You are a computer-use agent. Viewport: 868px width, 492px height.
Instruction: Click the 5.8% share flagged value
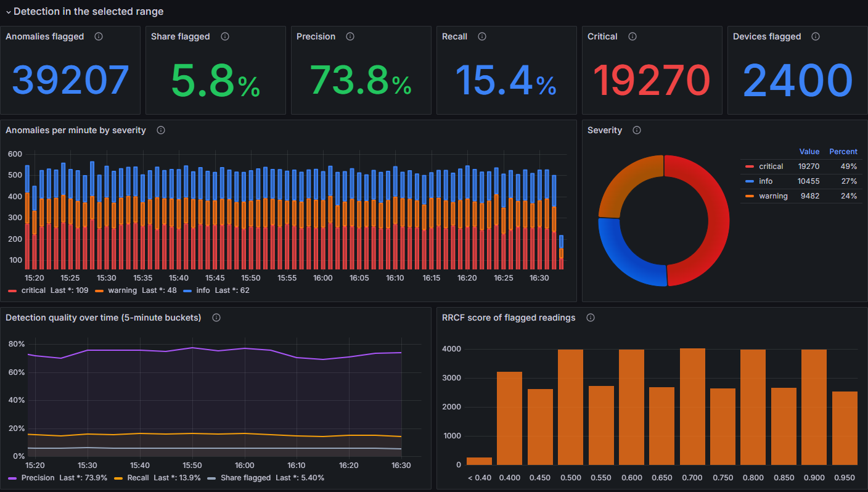coord(215,81)
